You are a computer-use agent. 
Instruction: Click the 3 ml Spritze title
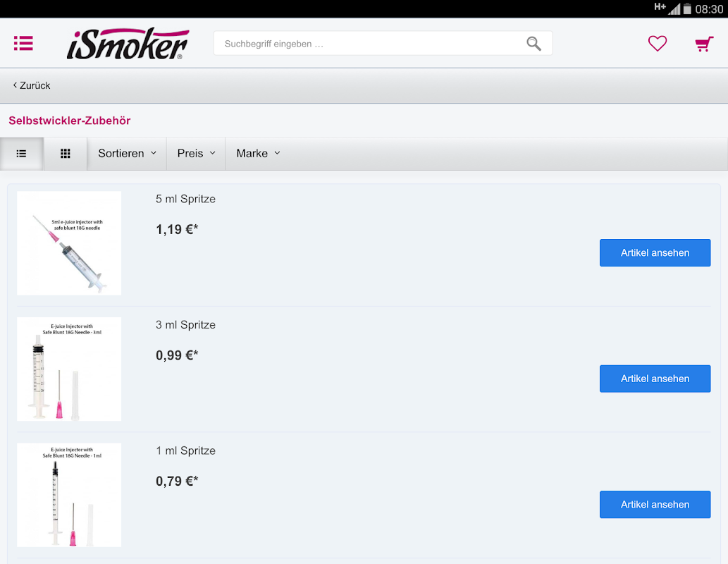click(x=185, y=325)
